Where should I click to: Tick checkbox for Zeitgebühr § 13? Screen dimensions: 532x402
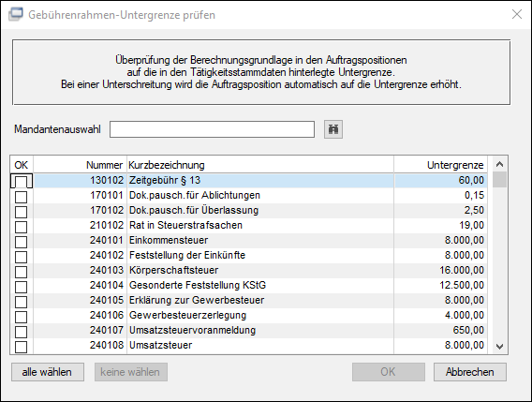pyautogui.click(x=21, y=181)
